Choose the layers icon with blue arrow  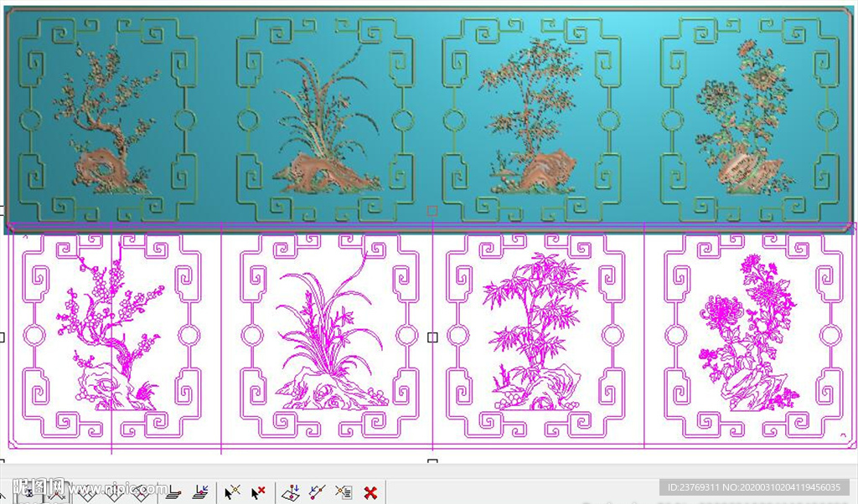point(201,492)
